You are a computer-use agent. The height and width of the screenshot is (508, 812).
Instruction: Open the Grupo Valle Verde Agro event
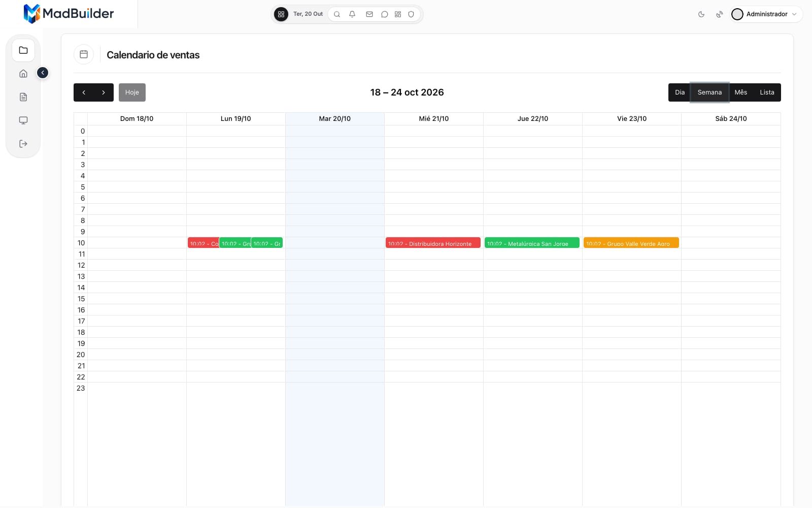[631, 243]
